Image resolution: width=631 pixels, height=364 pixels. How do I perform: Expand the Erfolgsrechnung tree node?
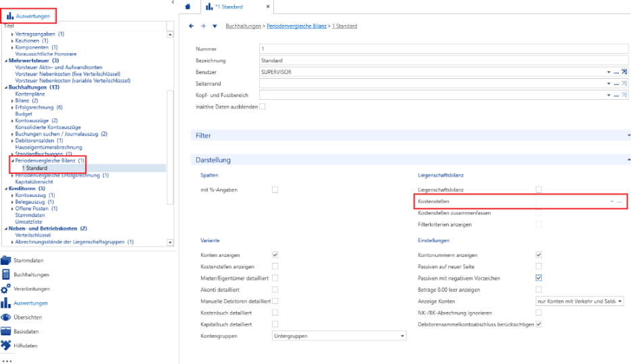pos(12,108)
